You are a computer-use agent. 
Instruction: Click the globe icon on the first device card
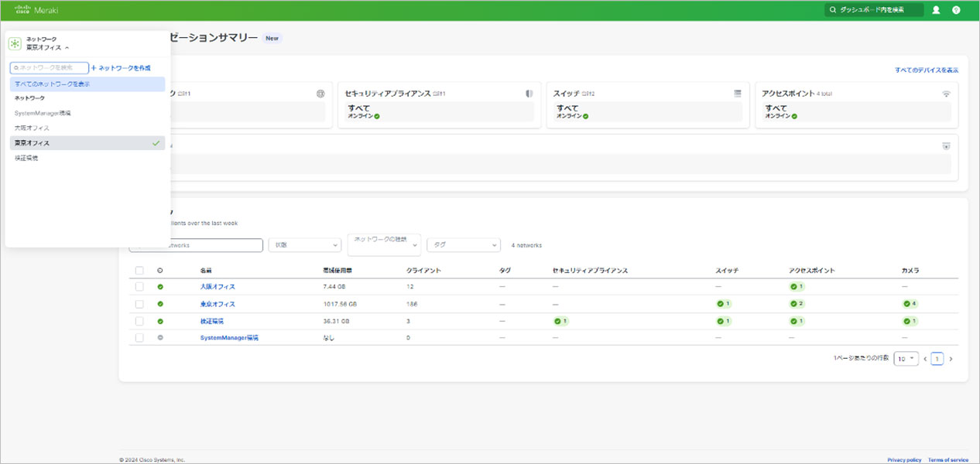320,94
